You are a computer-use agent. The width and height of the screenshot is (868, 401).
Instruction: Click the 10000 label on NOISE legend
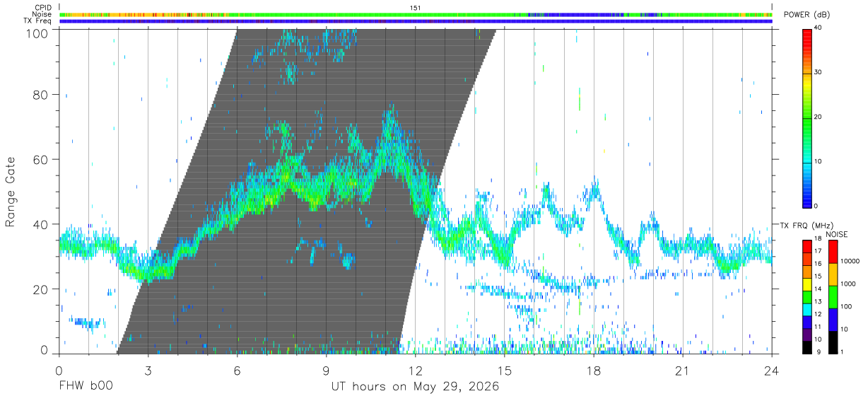tap(850, 261)
